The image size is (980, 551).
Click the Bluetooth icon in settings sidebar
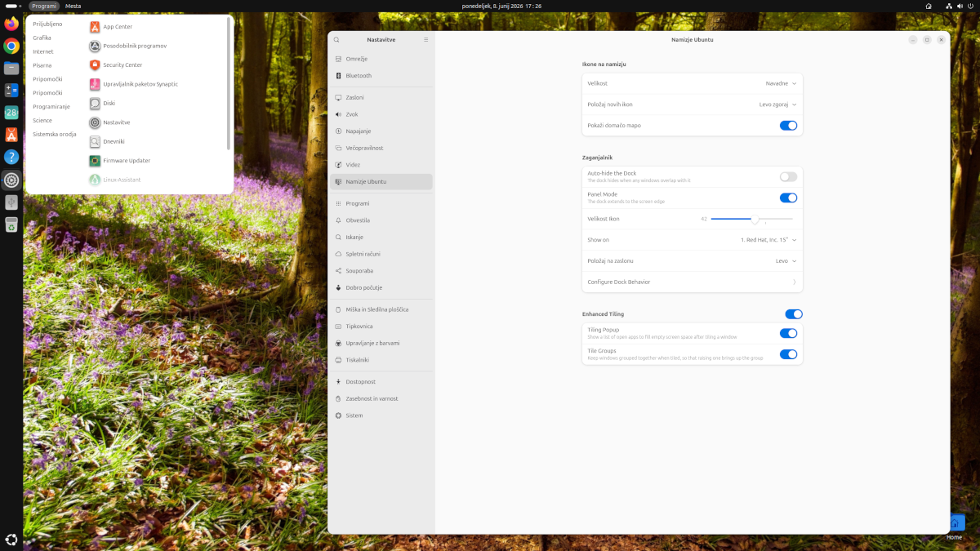[x=338, y=76]
